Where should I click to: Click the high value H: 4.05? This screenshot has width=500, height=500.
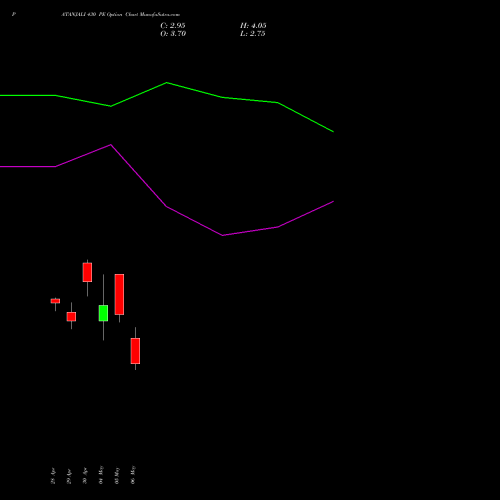click(253, 26)
